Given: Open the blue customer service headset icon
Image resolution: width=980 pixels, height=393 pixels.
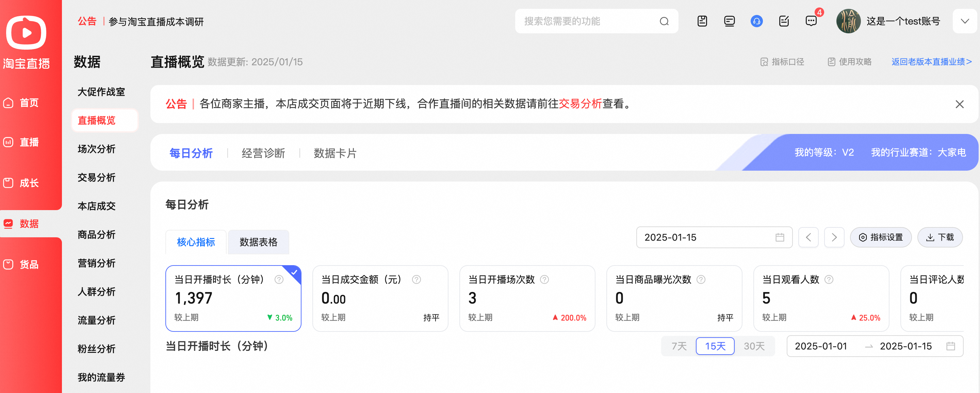Looking at the screenshot, I should tap(757, 21).
